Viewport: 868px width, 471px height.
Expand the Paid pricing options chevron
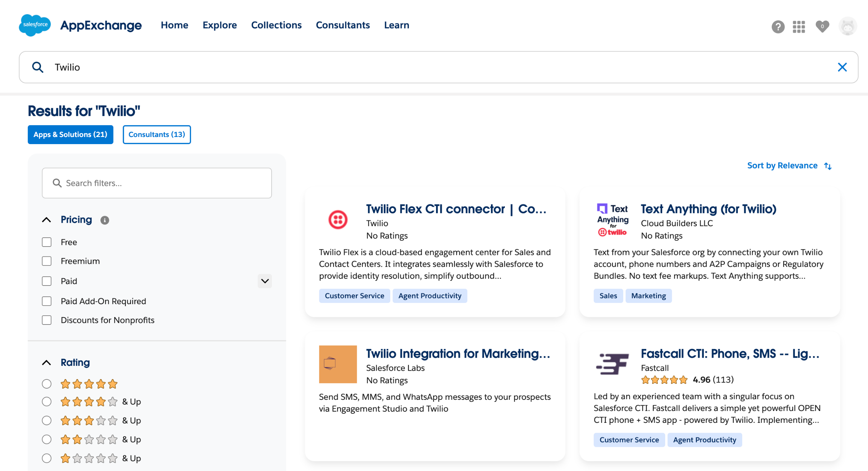pos(265,281)
